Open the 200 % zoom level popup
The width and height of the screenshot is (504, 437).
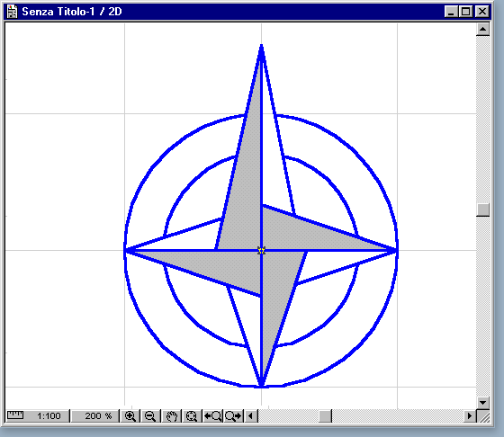94,416
